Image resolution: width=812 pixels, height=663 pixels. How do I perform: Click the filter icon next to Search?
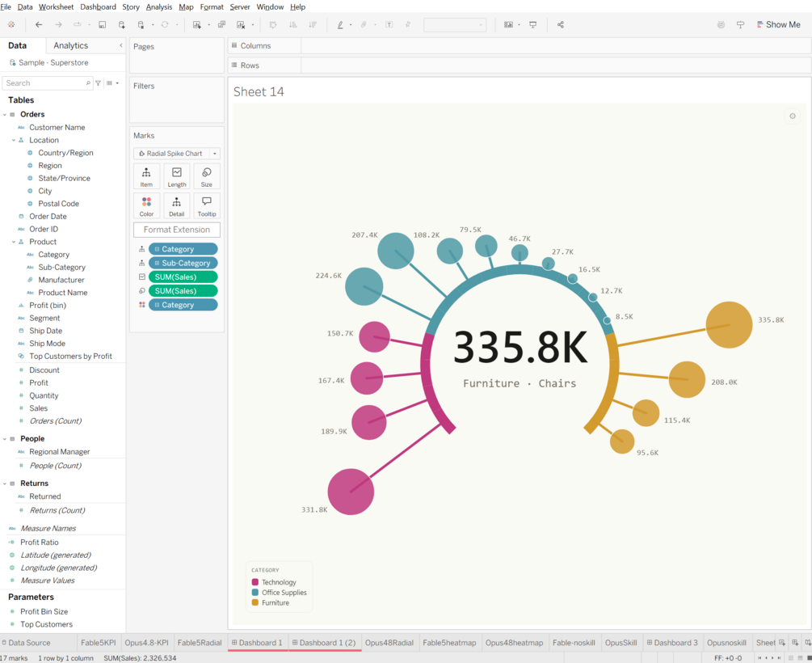pos(98,83)
